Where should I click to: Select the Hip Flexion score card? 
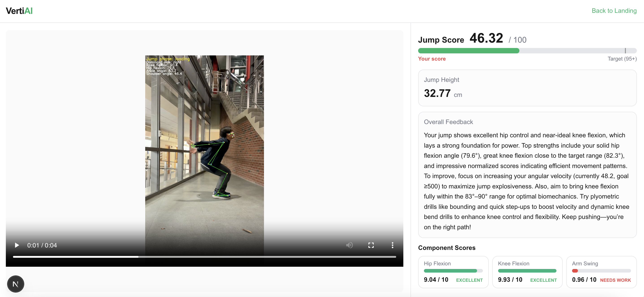(453, 272)
